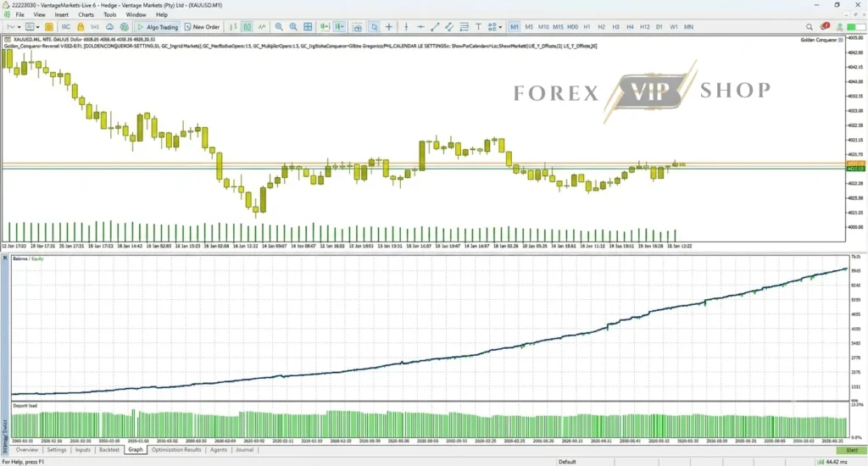Select the vertical line drawing tool

pyautogui.click(x=406, y=26)
